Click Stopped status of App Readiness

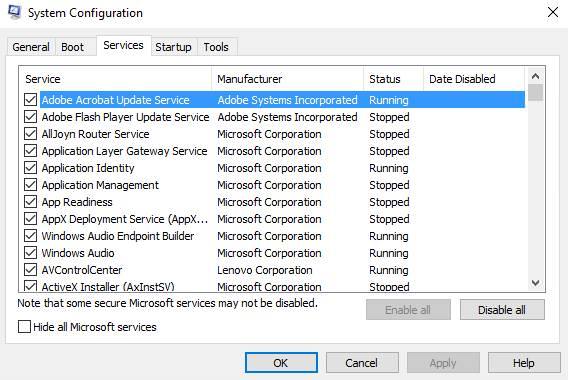tap(389, 202)
